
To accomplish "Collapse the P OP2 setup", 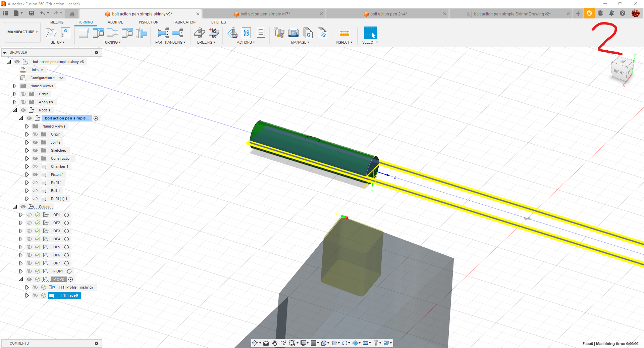I will pos(21,279).
